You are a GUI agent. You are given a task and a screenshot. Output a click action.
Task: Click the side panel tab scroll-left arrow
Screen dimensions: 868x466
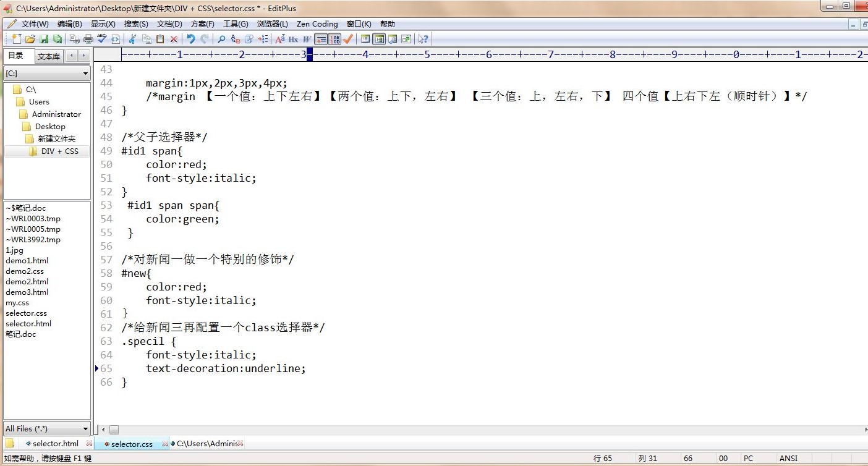point(72,56)
